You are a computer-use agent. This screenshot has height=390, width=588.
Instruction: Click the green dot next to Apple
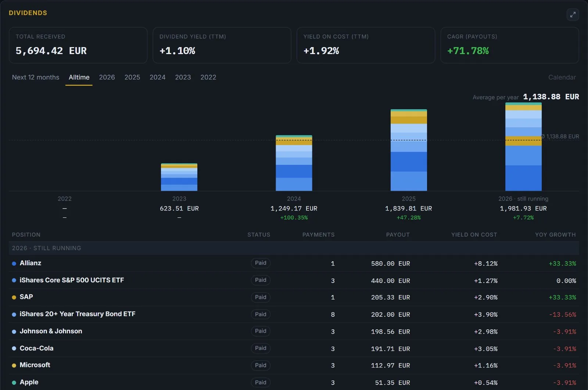click(x=14, y=383)
